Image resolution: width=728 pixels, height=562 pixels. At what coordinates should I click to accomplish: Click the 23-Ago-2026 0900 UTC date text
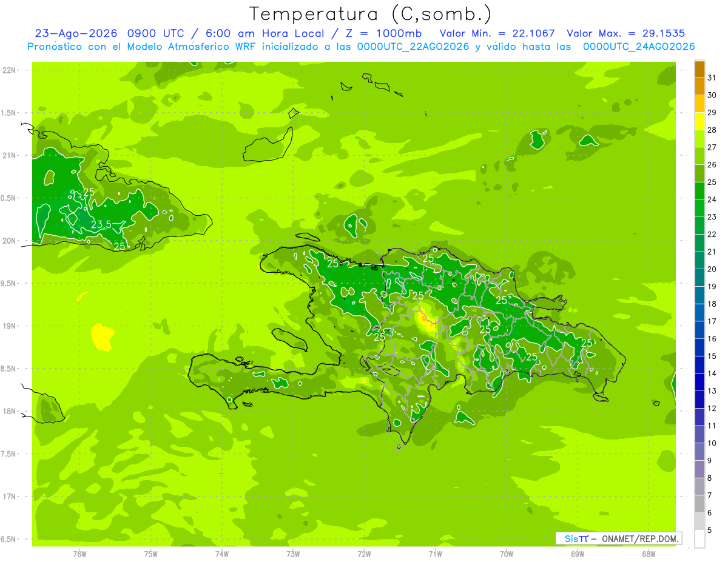104,33
